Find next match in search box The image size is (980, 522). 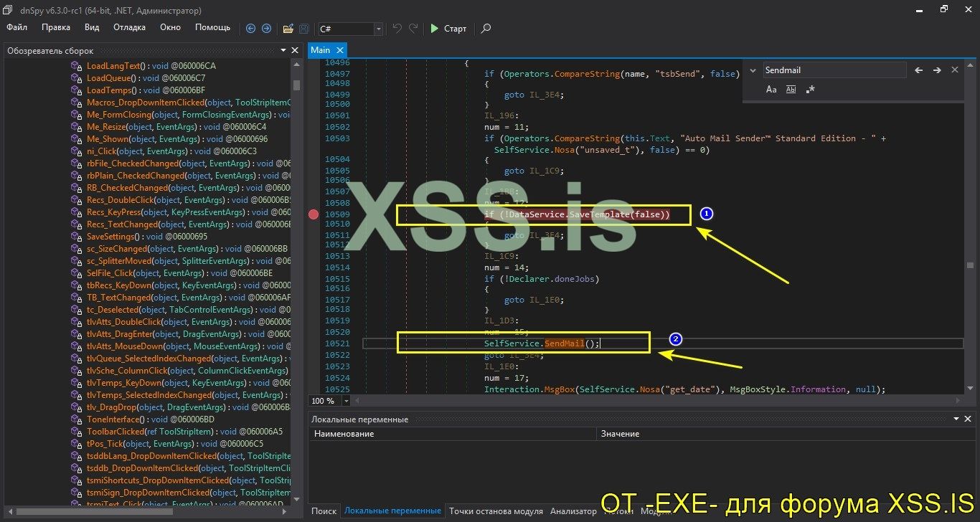click(937, 70)
